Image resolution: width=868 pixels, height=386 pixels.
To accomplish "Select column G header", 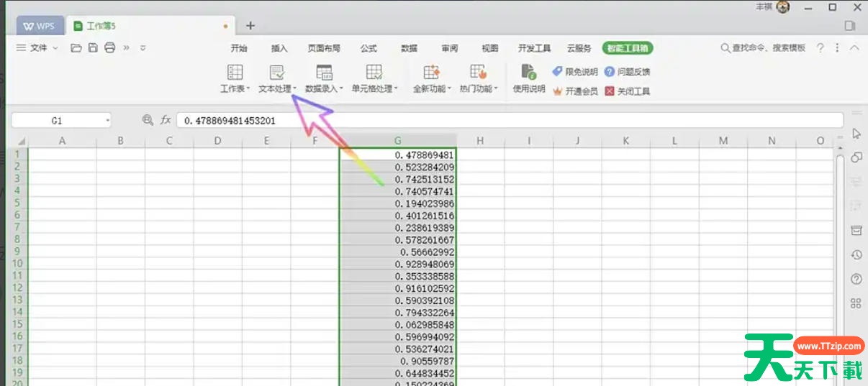I will point(397,141).
